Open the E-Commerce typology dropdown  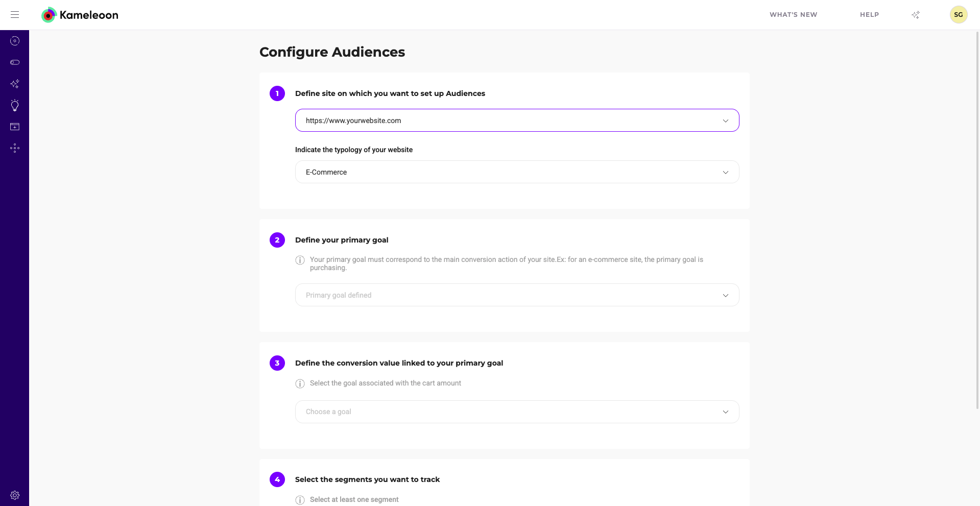[x=517, y=172]
